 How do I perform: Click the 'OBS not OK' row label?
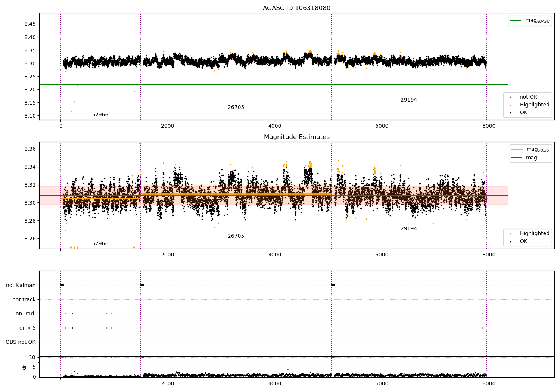[21, 342]
